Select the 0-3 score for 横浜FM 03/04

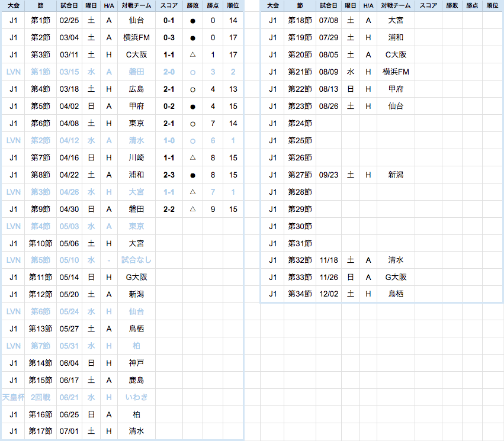click(x=169, y=37)
